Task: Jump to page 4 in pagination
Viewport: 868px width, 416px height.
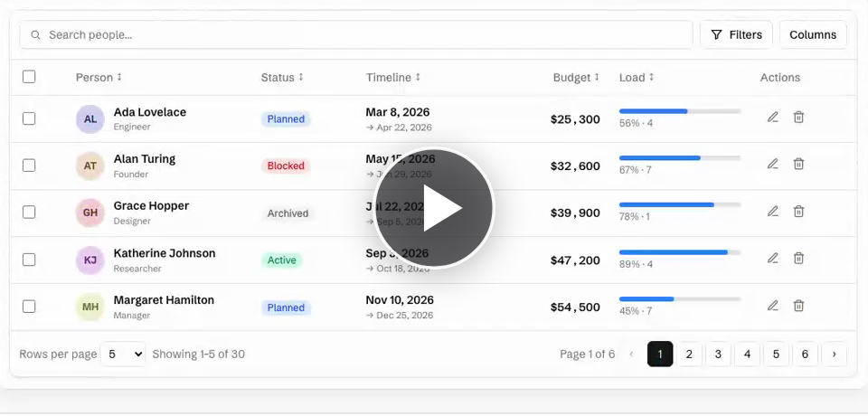Action: pos(748,354)
